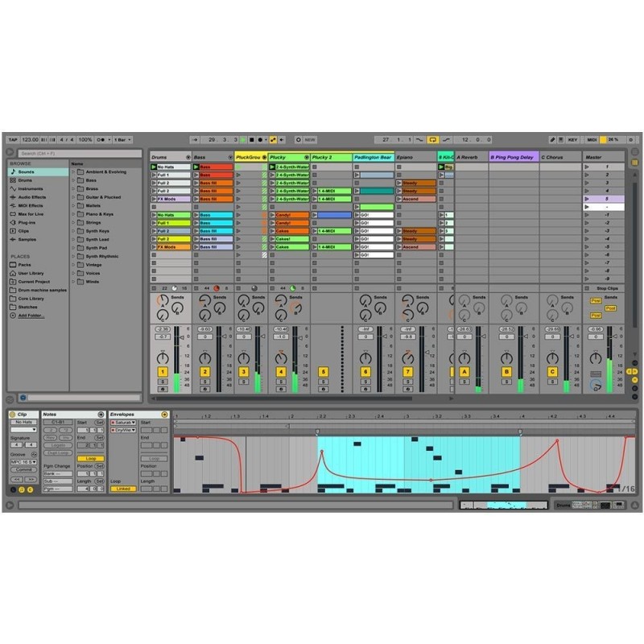Click the Stop Clips button on Master
The height and width of the screenshot is (644, 644).
coord(608,290)
